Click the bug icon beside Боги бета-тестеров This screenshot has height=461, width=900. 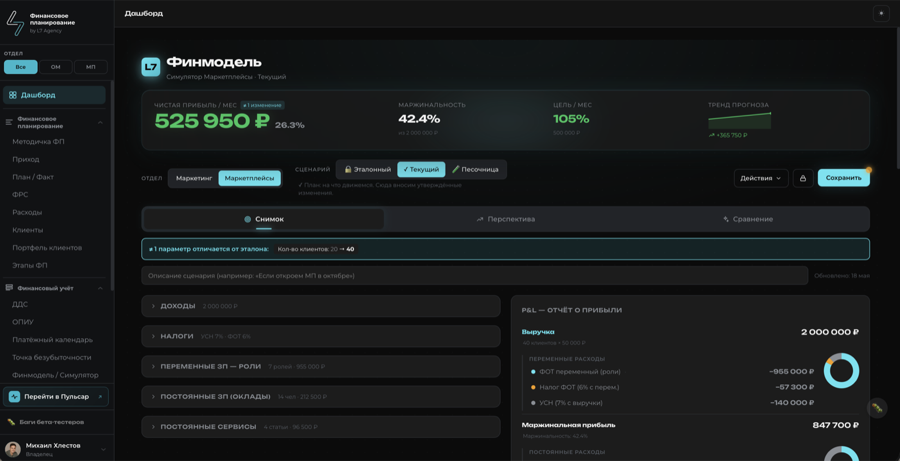pos(11,422)
